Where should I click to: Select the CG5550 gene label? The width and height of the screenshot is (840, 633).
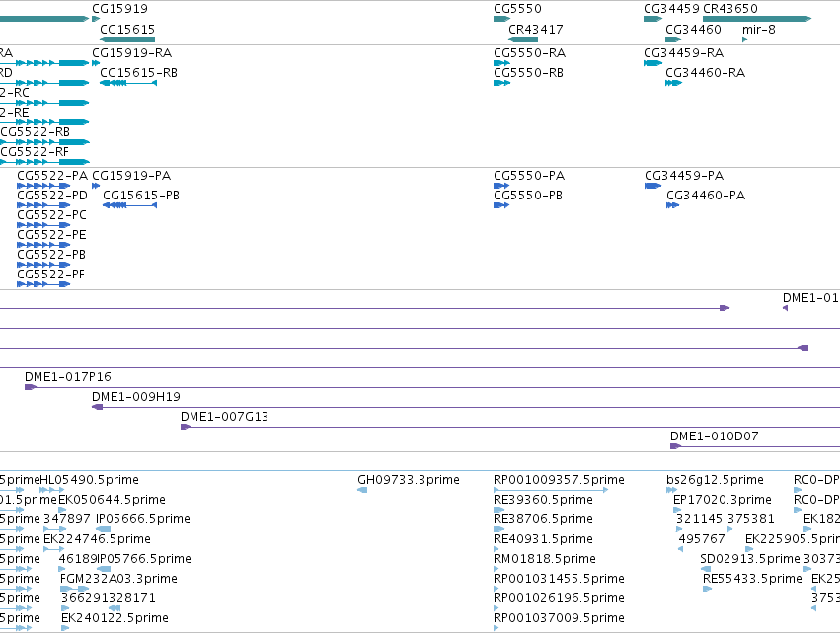pyautogui.click(x=517, y=9)
